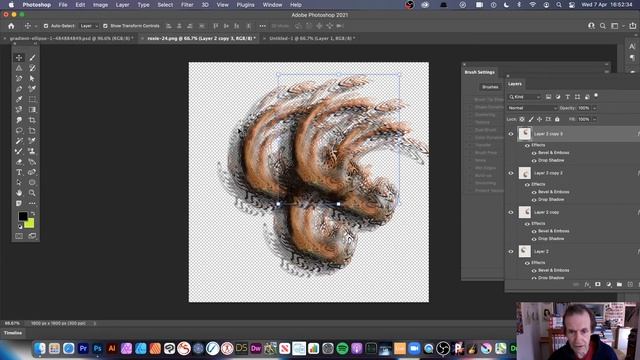
Task: Toggle Show Transform Controls checkbox
Action: (x=105, y=26)
